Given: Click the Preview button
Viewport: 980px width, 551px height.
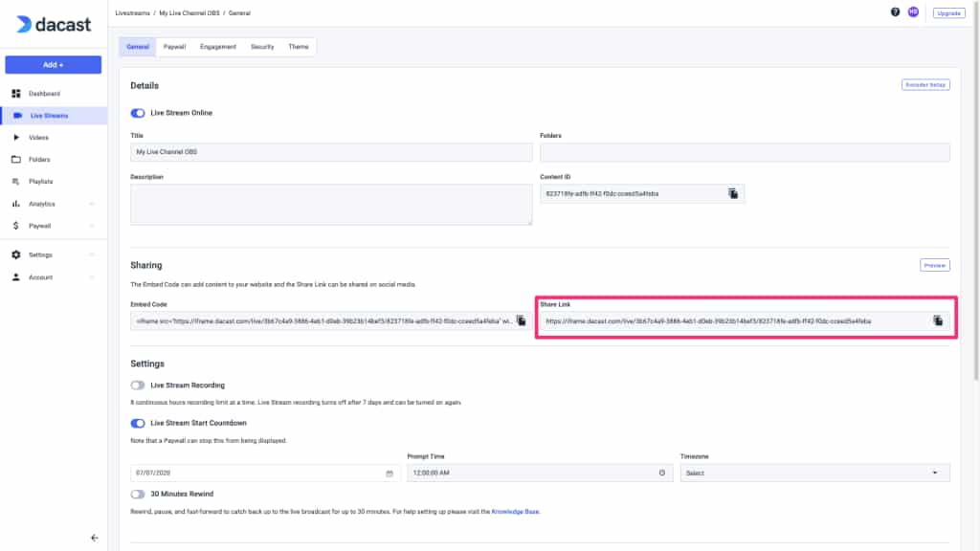Looking at the screenshot, I should click(x=935, y=266).
